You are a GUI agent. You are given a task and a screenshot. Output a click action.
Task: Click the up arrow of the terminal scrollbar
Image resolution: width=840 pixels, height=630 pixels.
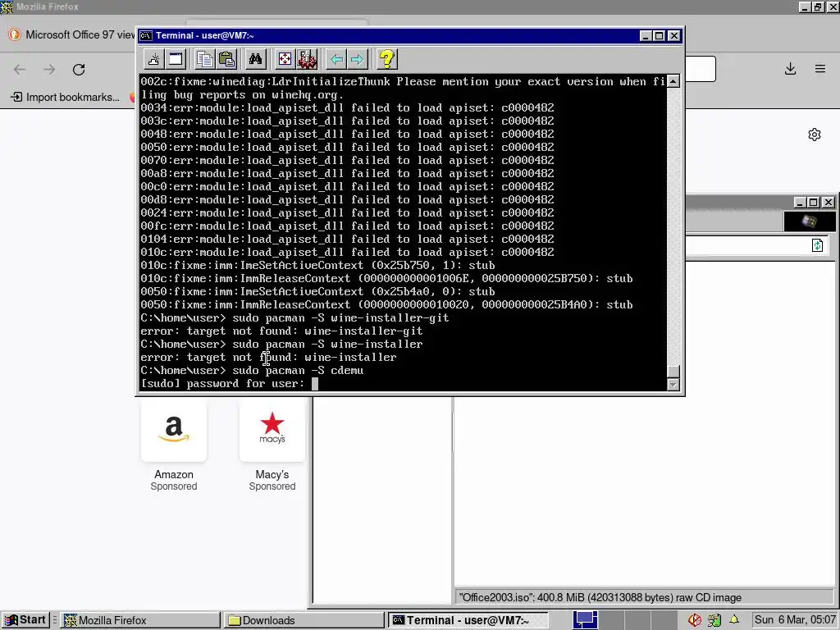673,81
